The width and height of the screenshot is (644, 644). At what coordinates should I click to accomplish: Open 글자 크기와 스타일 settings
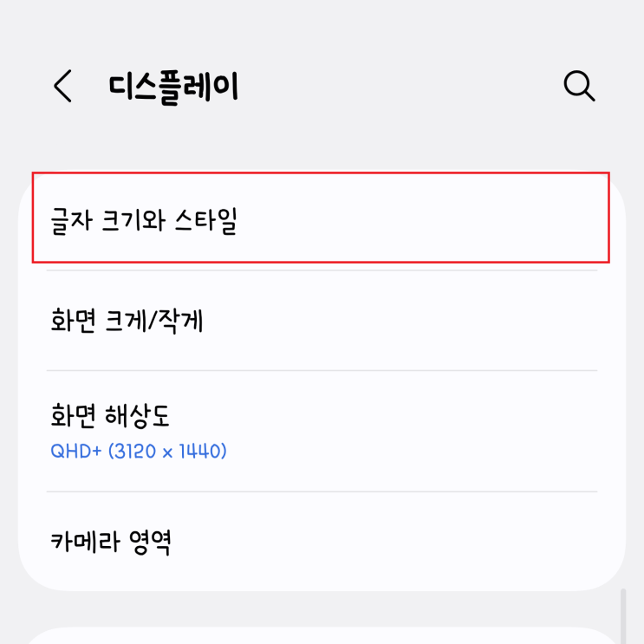(x=321, y=218)
